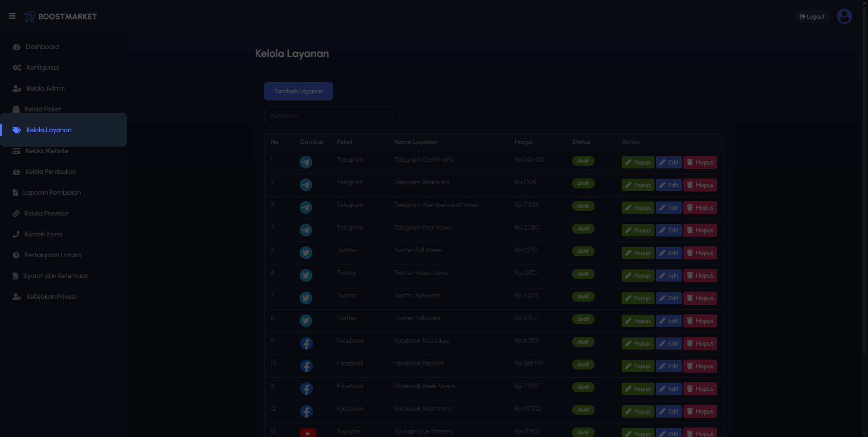Edit the Telegram Reactions service

[x=668, y=185]
